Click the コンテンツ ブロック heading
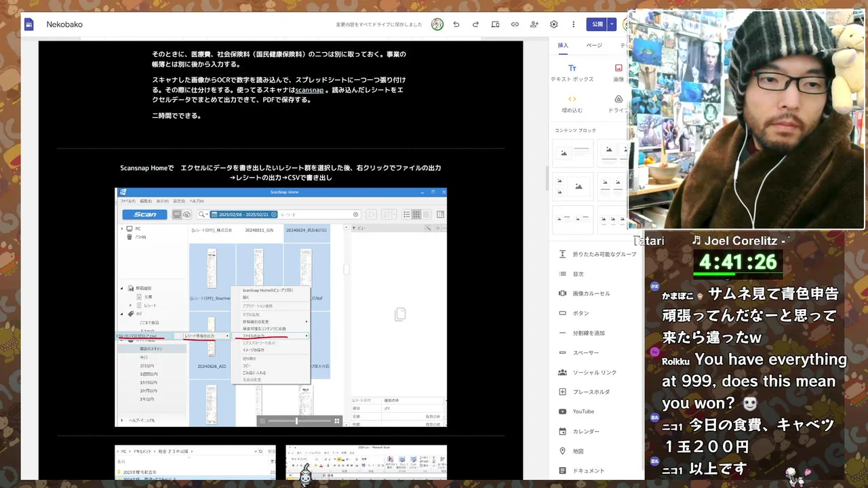The height and width of the screenshot is (488, 868). coord(575,130)
